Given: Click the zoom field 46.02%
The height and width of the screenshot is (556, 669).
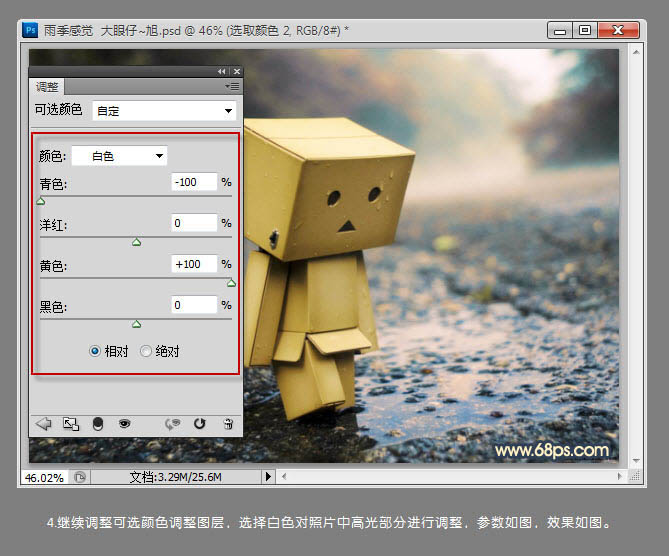Looking at the screenshot, I should click(x=44, y=477).
